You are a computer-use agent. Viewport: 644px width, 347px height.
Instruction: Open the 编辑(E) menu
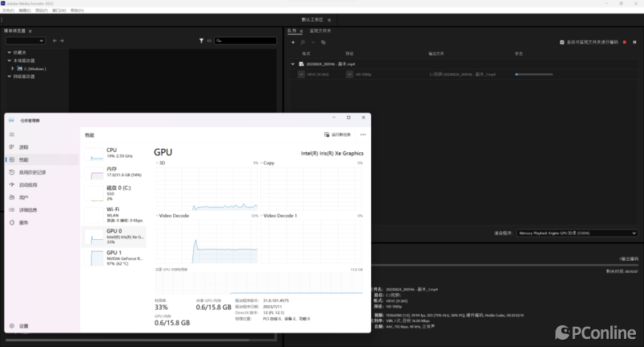[25, 10]
